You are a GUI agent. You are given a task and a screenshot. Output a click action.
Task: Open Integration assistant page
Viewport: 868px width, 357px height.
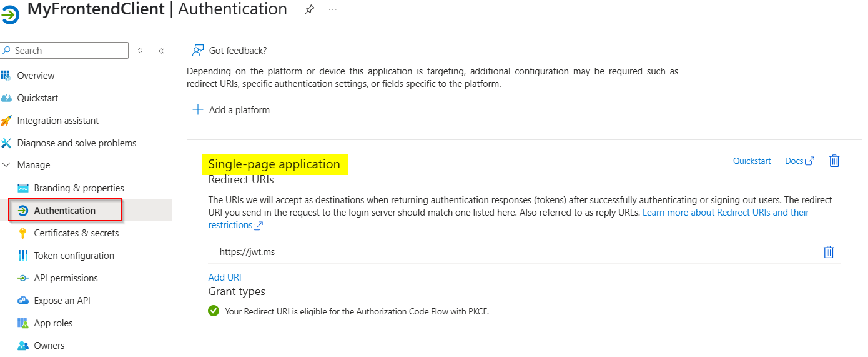(58, 121)
